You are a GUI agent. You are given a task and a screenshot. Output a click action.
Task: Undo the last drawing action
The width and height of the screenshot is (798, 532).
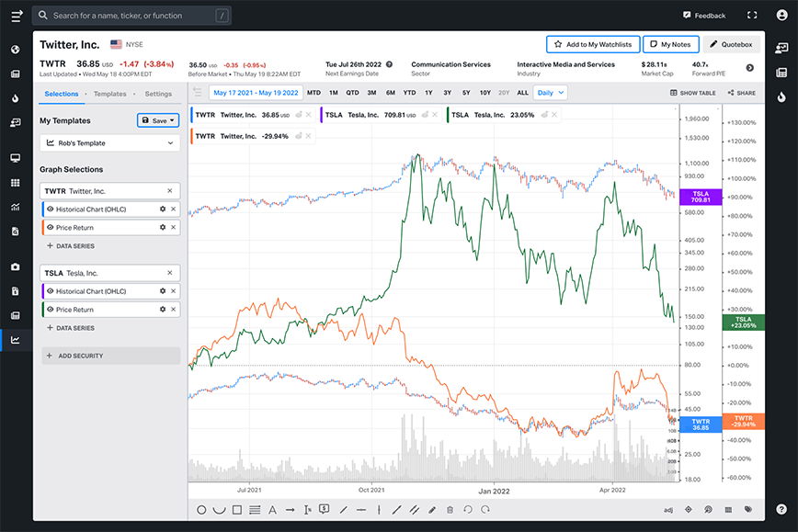coord(468,509)
